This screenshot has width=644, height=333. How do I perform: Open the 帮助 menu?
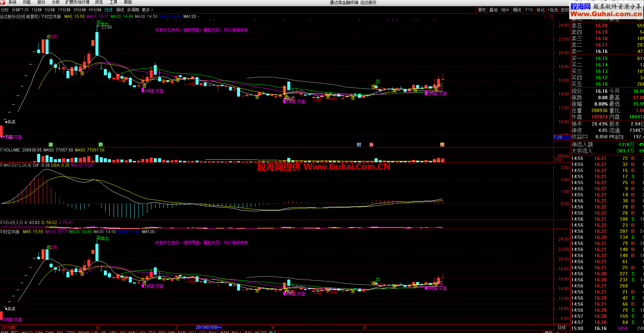pos(128,2)
